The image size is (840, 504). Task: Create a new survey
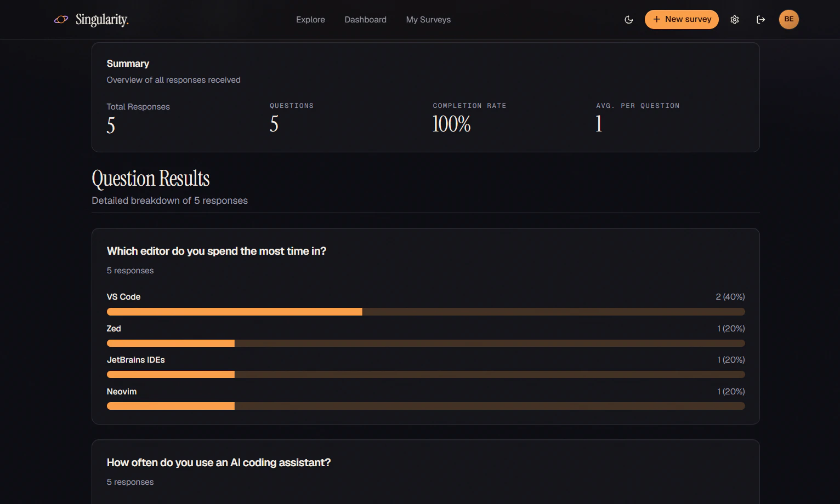coord(682,19)
